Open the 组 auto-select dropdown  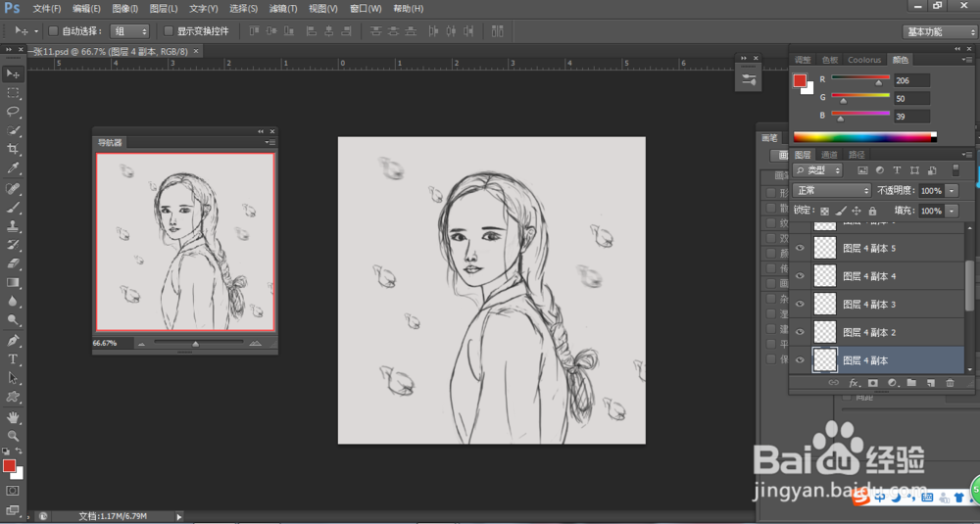(130, 31)
